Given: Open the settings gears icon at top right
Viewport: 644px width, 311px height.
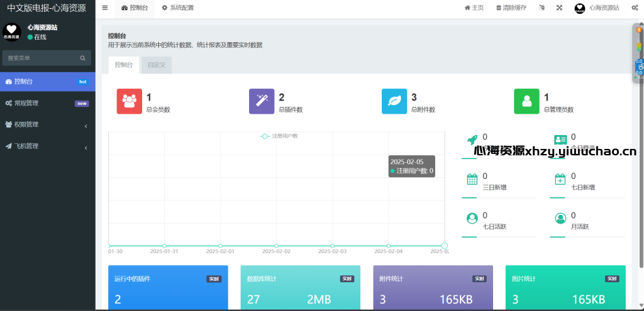Looking at the screenshot, I should (x=635, y=8).
